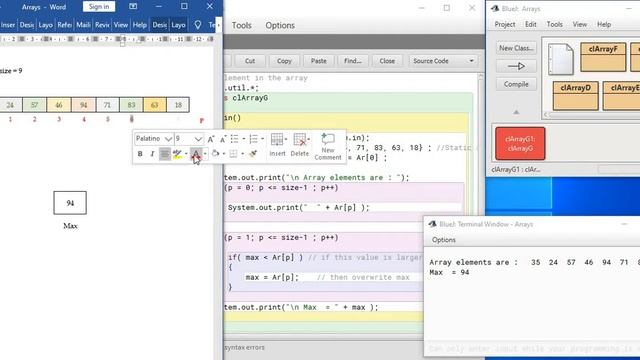
Task: Toggle Bold in the Word mini toolbar
Action: (140, 154)
